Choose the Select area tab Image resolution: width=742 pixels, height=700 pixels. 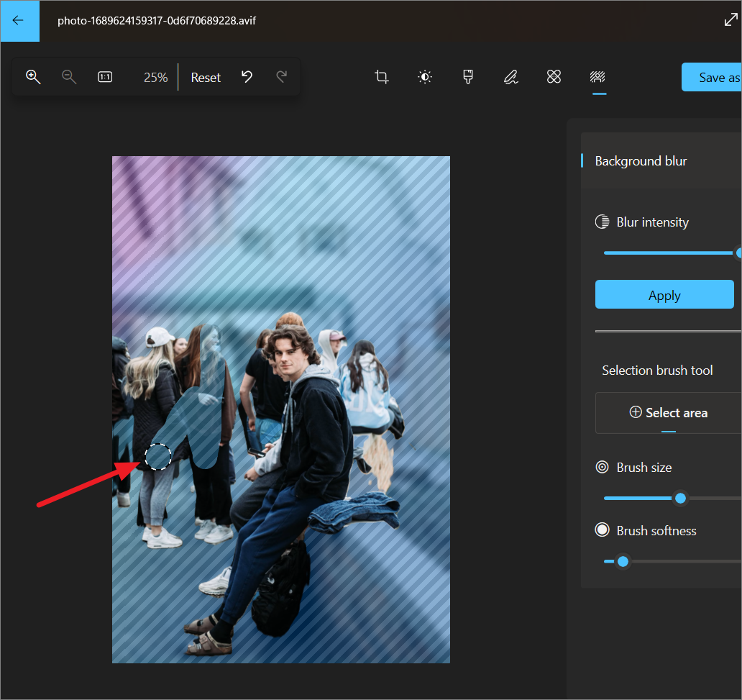click(669, 413)
